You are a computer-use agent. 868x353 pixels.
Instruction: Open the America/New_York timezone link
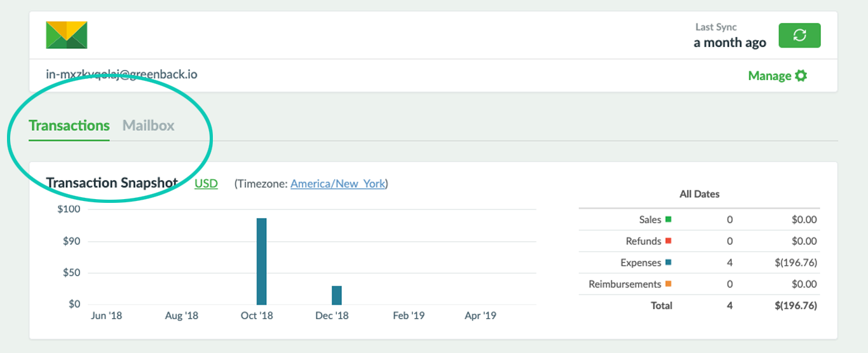pyautogui.click(x=337, y=184)
